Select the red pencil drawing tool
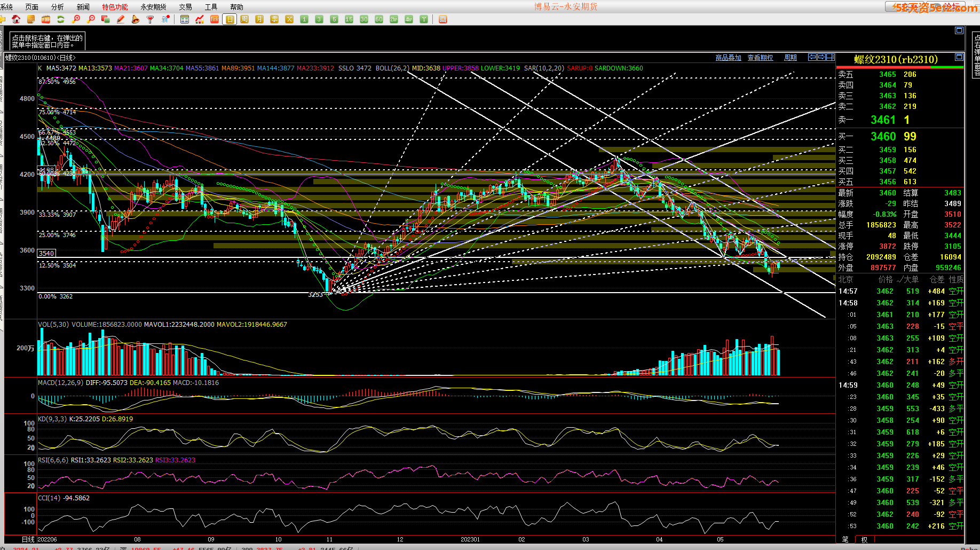The image size is (980, 550). tap(121, 19)
